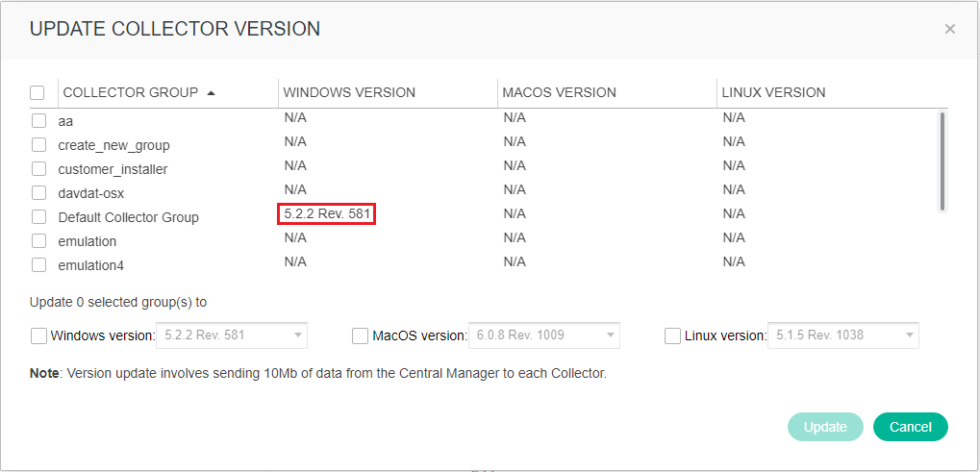Viewport: 980px width, 472px height.
Task: Open the Linux version dropdown
Action: pyautogui.click(x=842, y=335)
